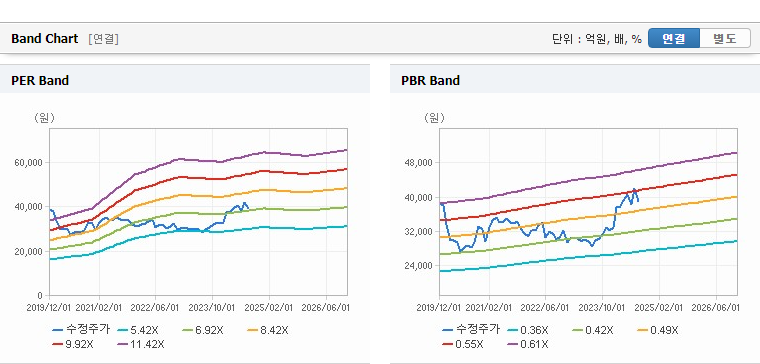Click the 11.42X legend entry
The image size is (760, 364).
coord(141,344)
